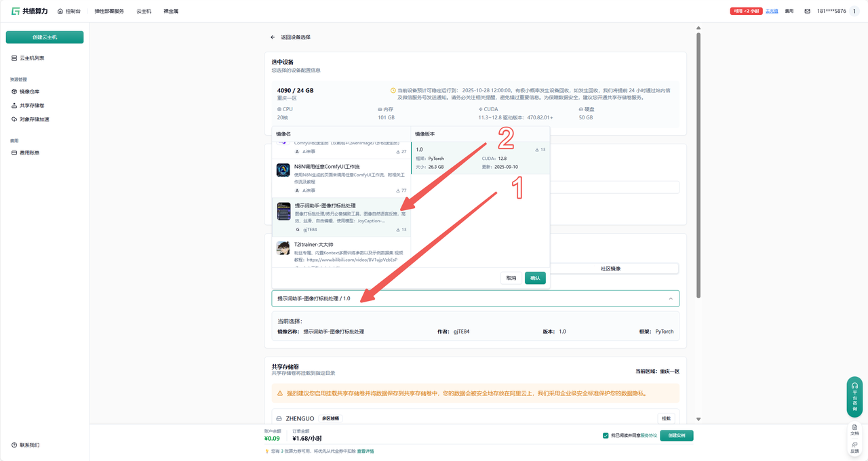The height and width of the screenshot is (461, 868).
Task: Click the 确认 confirm button
Action: tap(535, 278)
